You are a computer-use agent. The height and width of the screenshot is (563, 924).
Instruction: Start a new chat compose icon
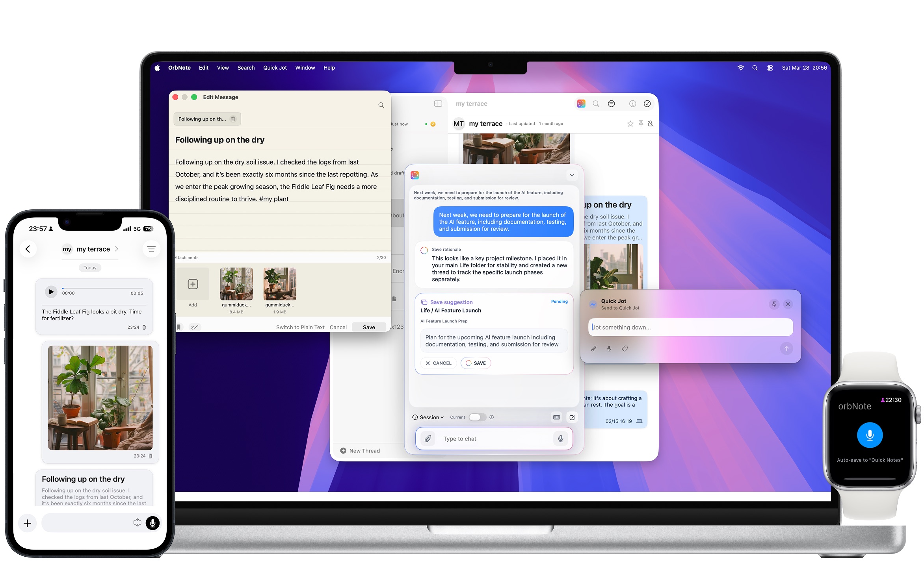(x=572, y=417)
